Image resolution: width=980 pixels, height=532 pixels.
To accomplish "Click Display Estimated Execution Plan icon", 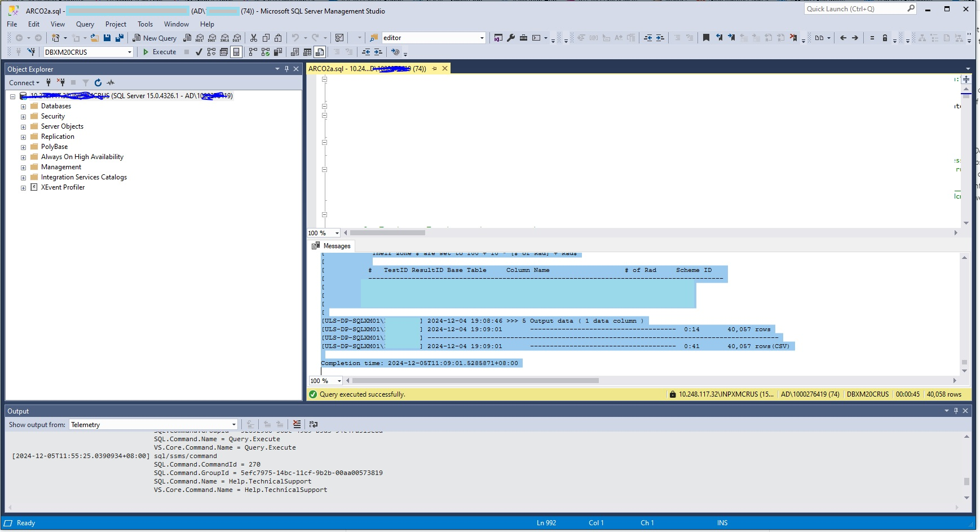I will click(211, 52).
